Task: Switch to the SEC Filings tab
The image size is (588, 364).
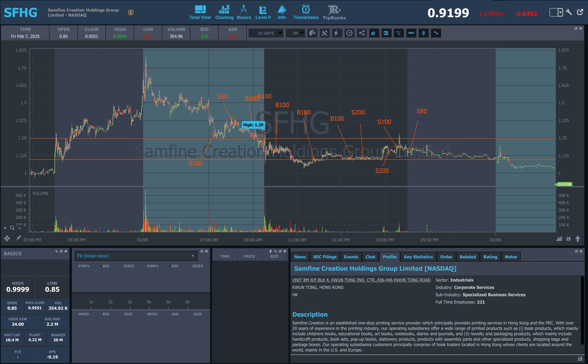Action: 325,257
